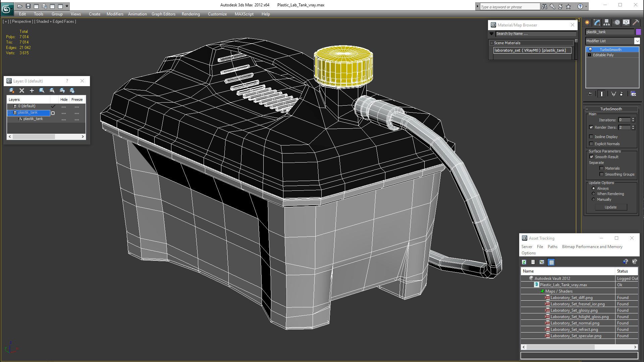Click the Save File floppy icon
This screenshot has width=644, height=362.
(28, 6)
